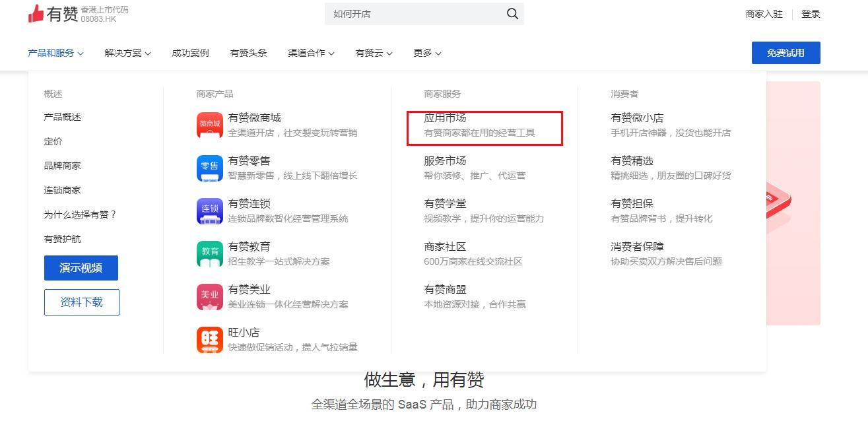This screenshot has width=868, height=431.
Task: Open 商家社区 merchant service
Action: [445, 246]
